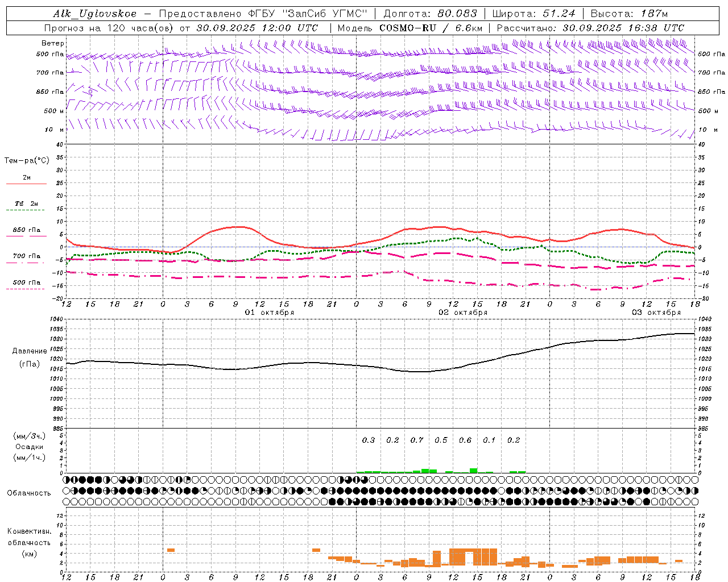Click the (мм/1ч.) precipitation unit label

click(x=30, y=458)
